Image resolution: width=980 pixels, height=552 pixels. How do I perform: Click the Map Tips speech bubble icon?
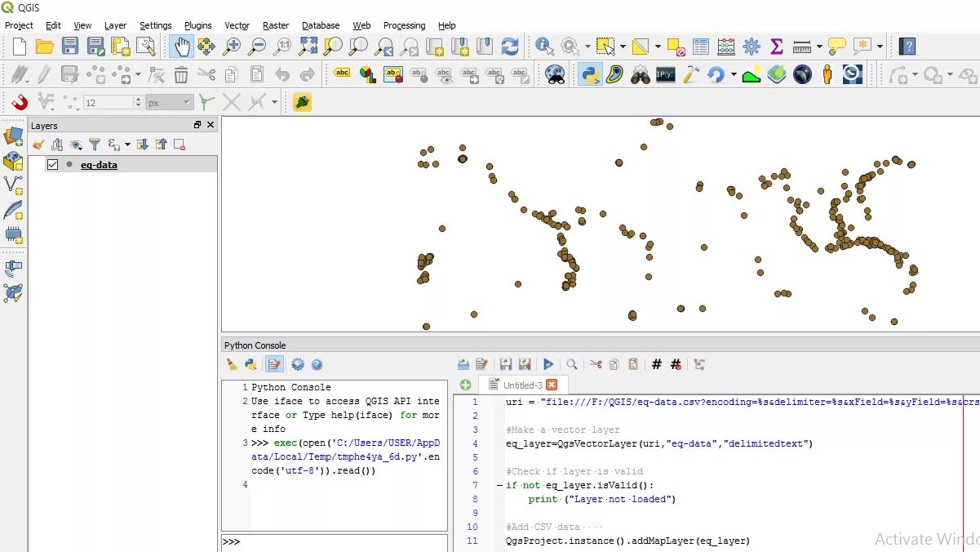836,47
